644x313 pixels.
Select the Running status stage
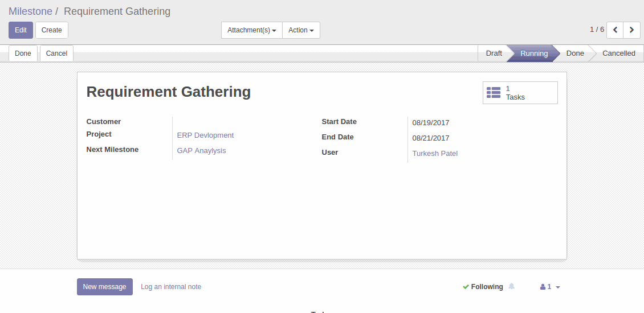coord(534,53)
